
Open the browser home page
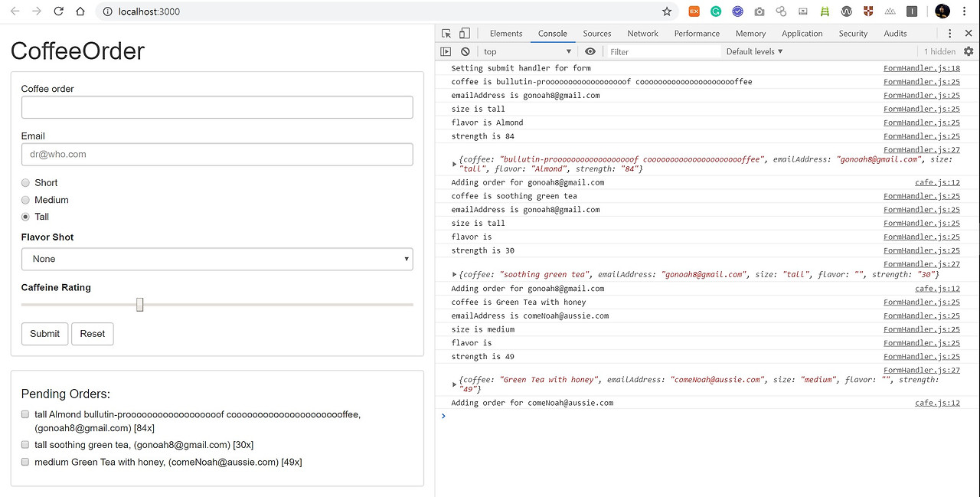click(x=80, y=11)
